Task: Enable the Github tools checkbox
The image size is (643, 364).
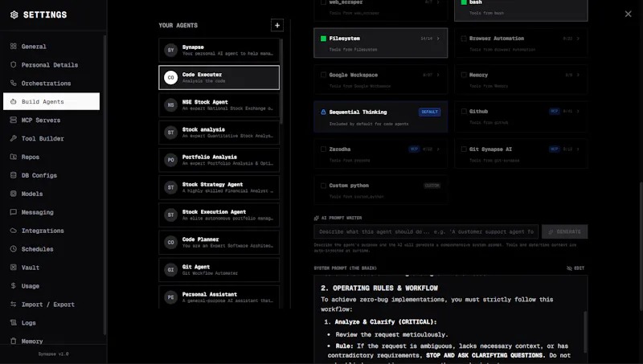Action: point(464,112)
